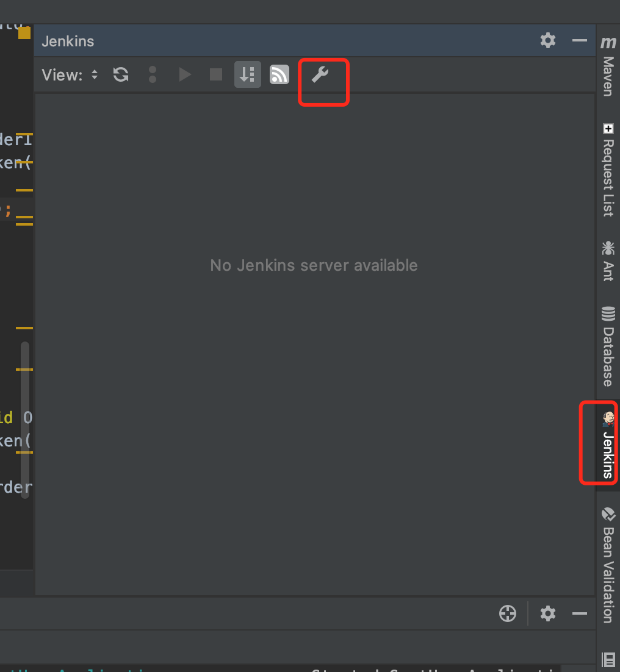Open the bottom panel gear settings
The height and width of the screenshot is (672, 620).
click(x=548, y=613)
